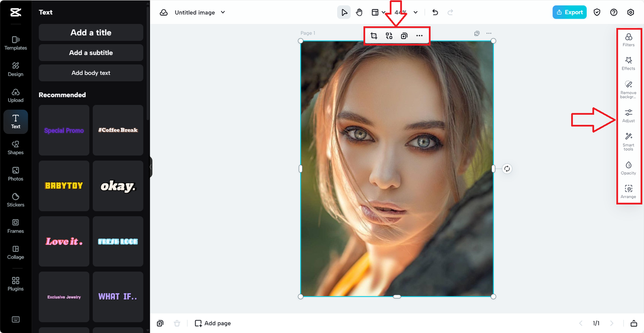Click the rotate handle beside image
Image resolution: width=644 pixels, height=333 pixels.
(507, 169)
